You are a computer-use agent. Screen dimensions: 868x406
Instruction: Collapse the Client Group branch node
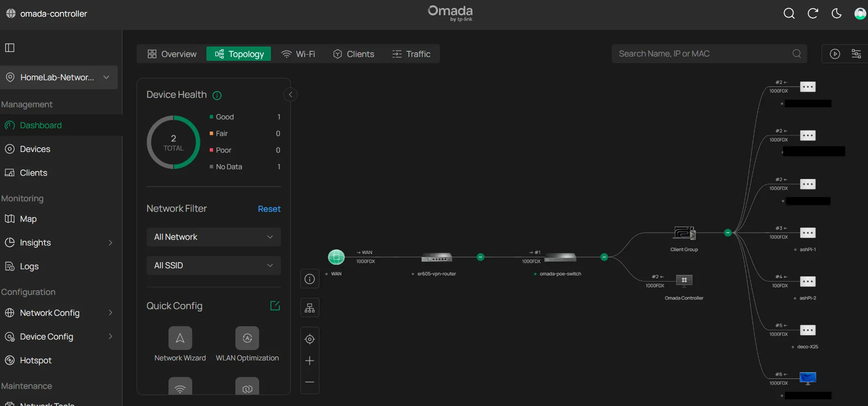pos(728,233)
